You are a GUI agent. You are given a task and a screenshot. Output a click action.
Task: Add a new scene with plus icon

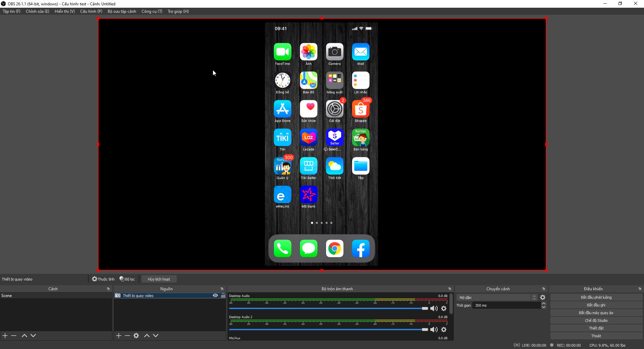pyautogui.click(x=5, y=335)
